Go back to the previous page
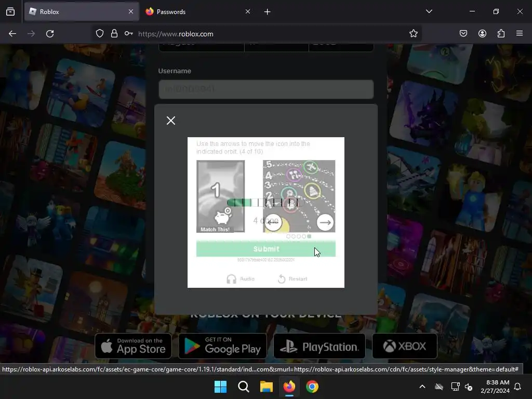 (12, 34)
